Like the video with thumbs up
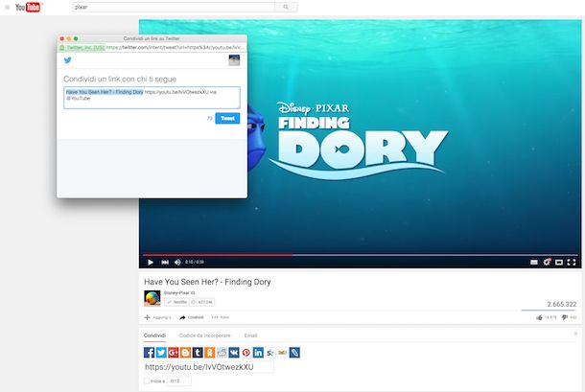The width and height of the screenshot is (585, 392). tap(539, 317)
